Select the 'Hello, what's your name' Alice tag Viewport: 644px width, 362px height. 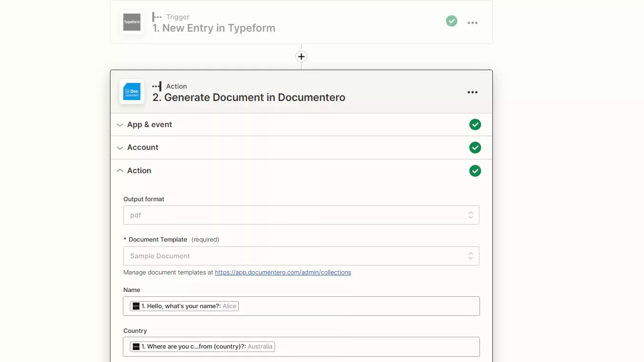pyautogui.click(x=185, y=306)
